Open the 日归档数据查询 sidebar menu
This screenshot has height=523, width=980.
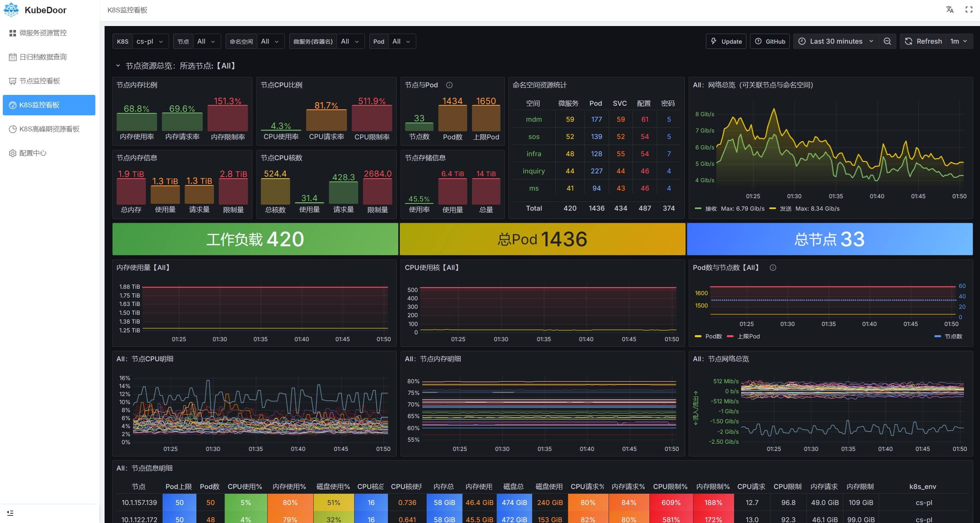(x=49, y=57)
